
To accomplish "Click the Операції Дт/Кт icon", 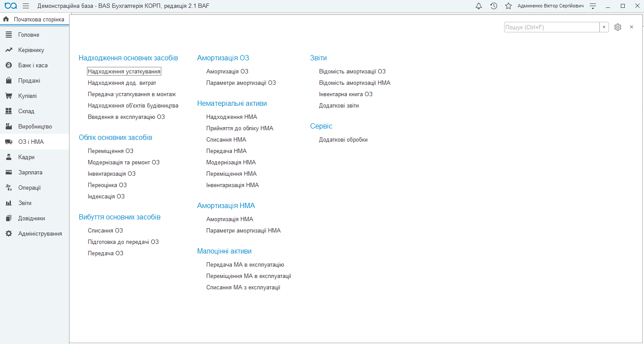I will (9, 188).
